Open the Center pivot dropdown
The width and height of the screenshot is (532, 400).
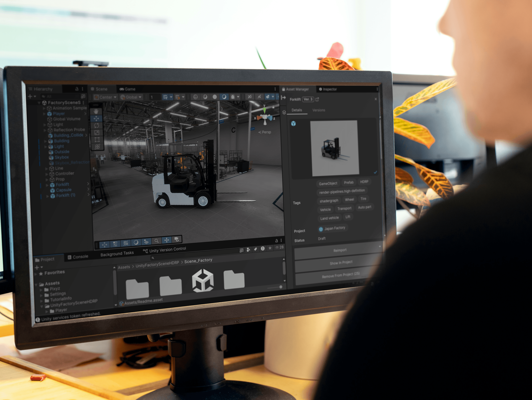point(105,97)
